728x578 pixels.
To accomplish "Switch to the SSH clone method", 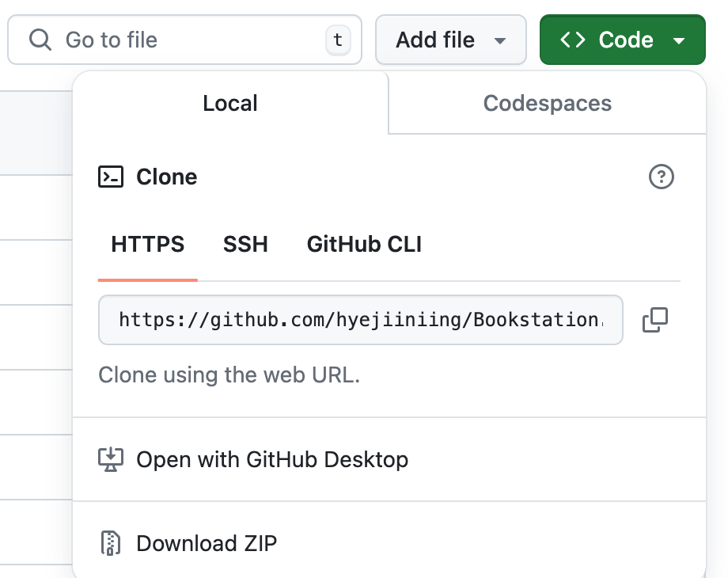I will click(x=245, y=244).
